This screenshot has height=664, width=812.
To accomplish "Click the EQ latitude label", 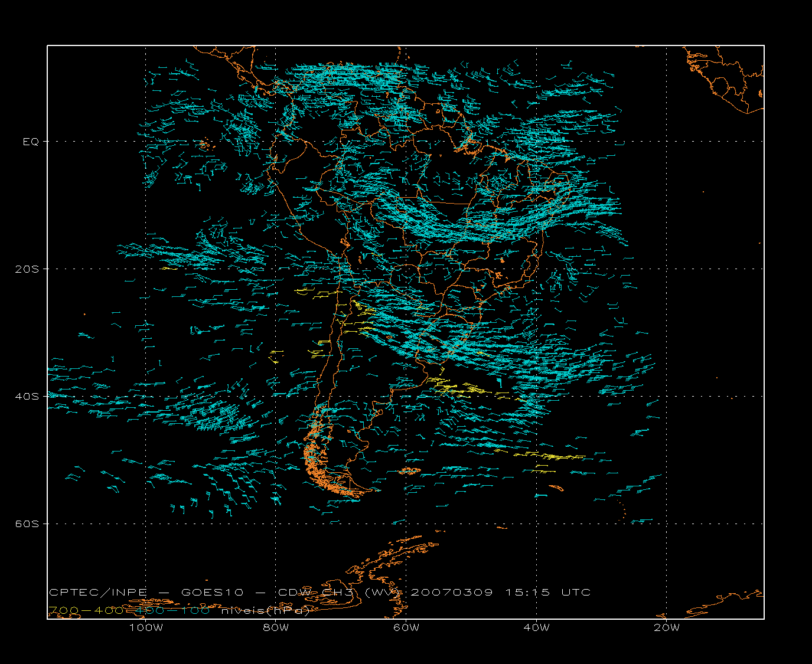I will 31,142.
